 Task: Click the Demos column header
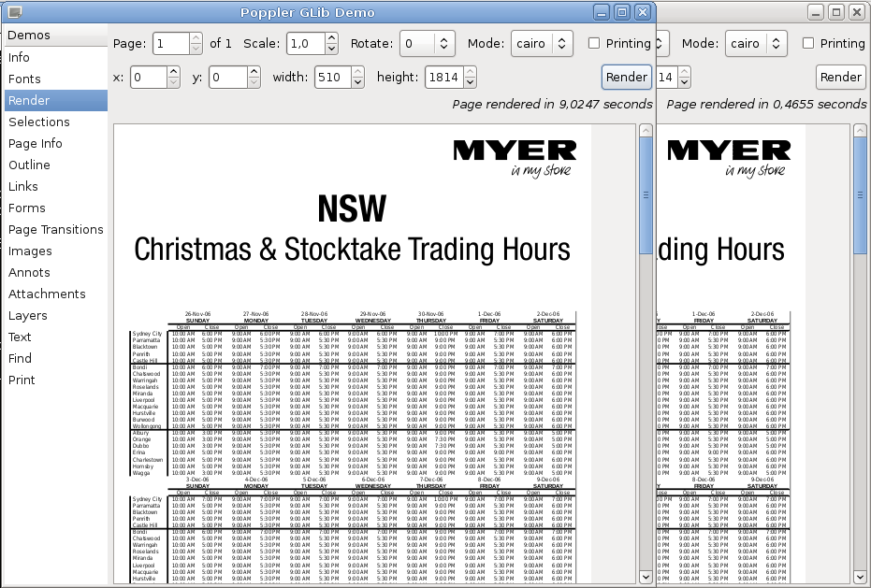(x=55, y=35)
